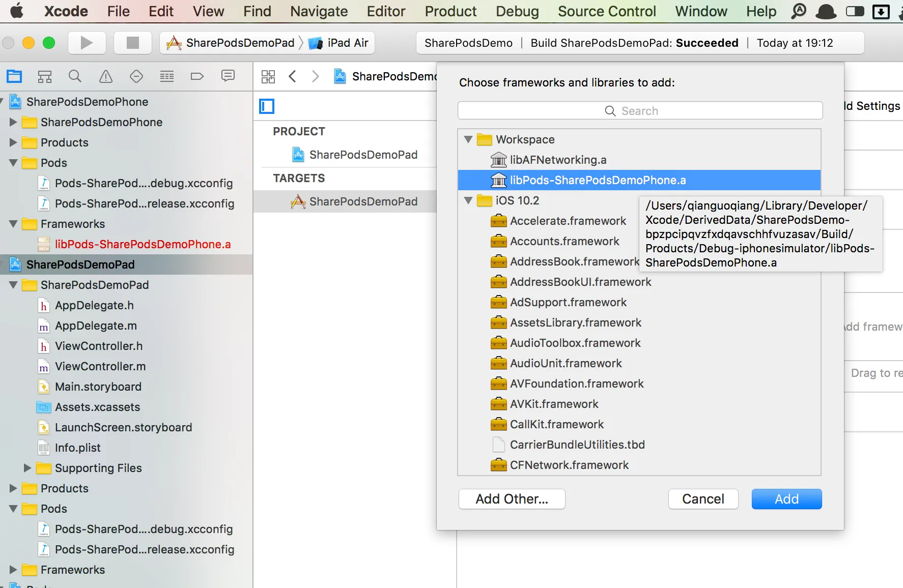Click SharePodsDemo jump bar project icon
The image size is (903, 588).
pos(340,76)
